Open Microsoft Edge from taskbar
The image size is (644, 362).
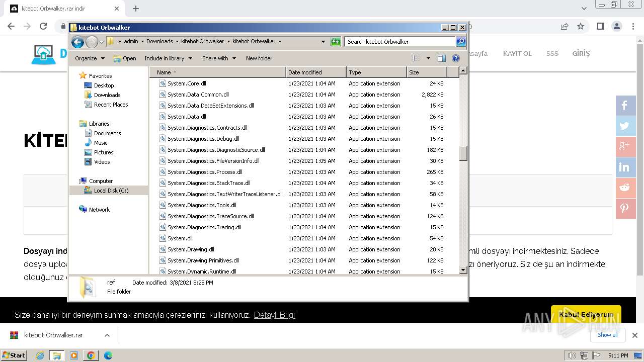click(x=108, y=355)
